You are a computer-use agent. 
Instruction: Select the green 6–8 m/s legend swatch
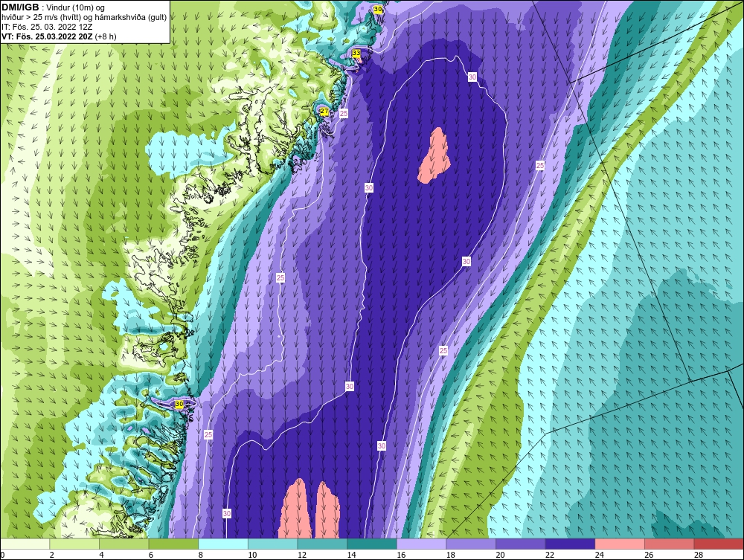(x=173, y=544)
